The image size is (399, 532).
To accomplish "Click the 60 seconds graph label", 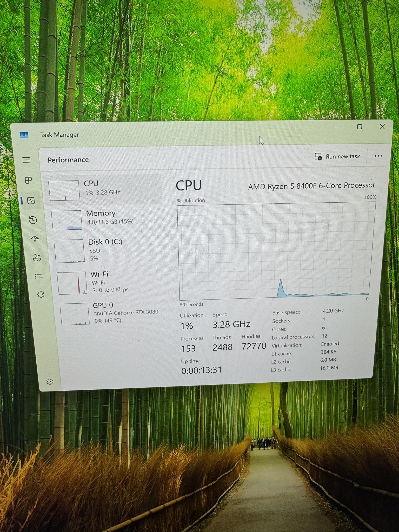I will tap(191, 304).
